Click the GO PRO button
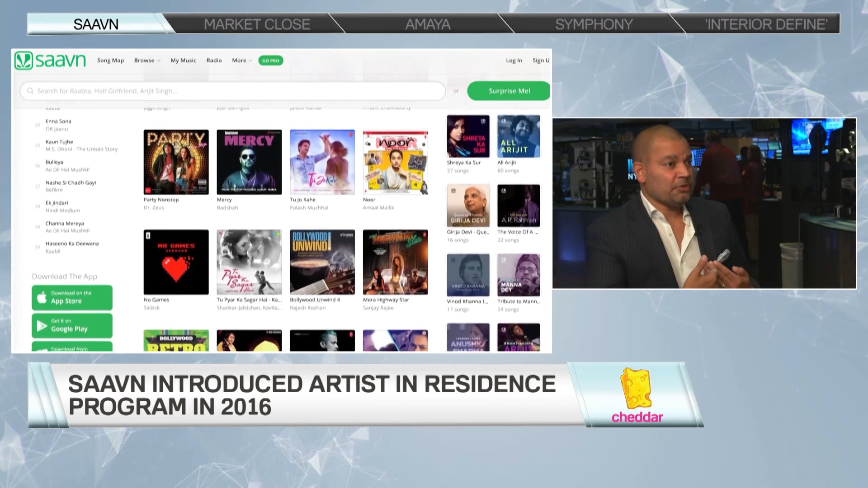868x488 pixels. [270, 60]
